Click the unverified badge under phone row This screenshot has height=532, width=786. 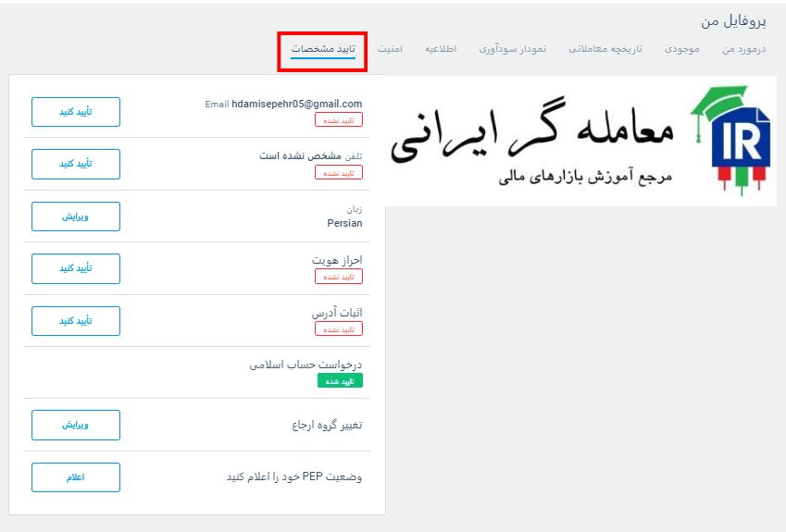339,172
